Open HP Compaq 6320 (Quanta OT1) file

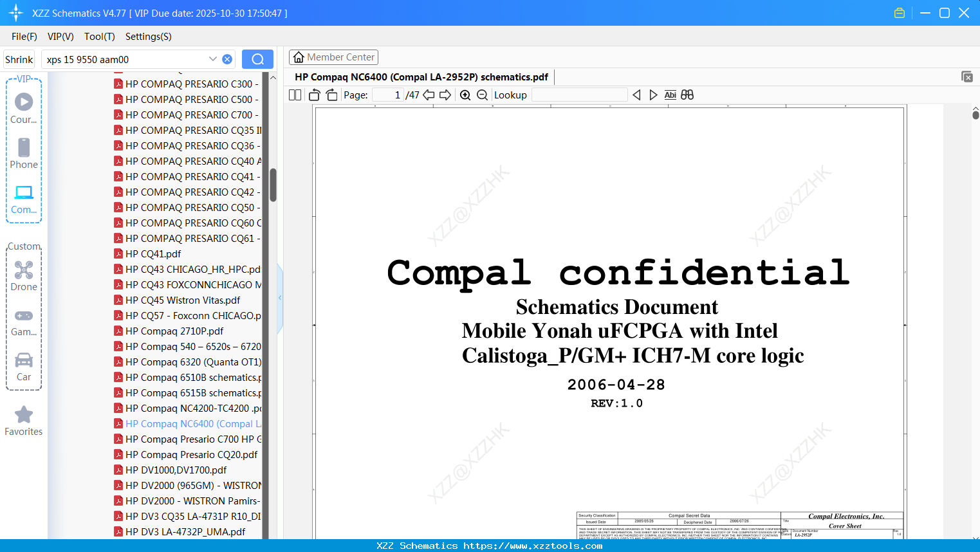click(187, 362)
